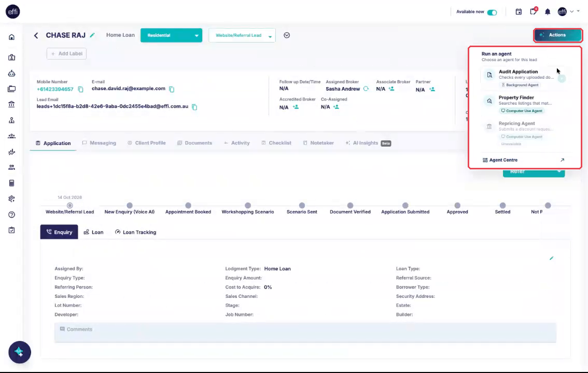Screen dimensions: 588x373
Task: Open the Agent Centre link
Action: [x=524, y=160]
